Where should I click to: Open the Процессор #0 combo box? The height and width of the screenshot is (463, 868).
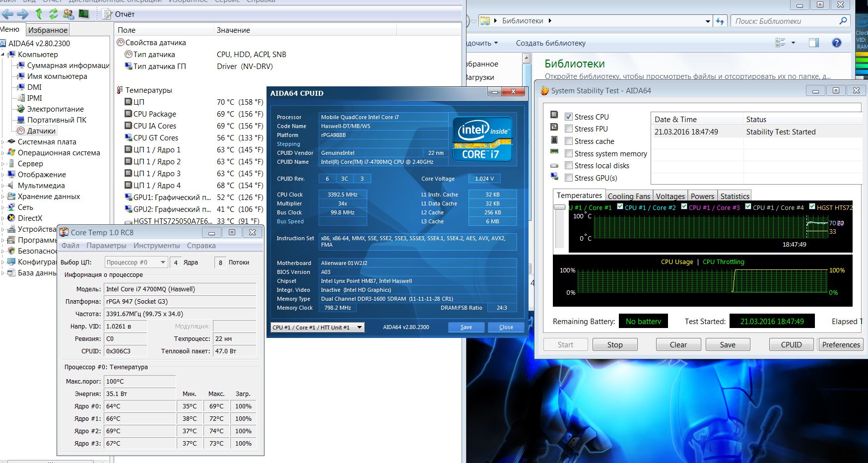point(136,262)
